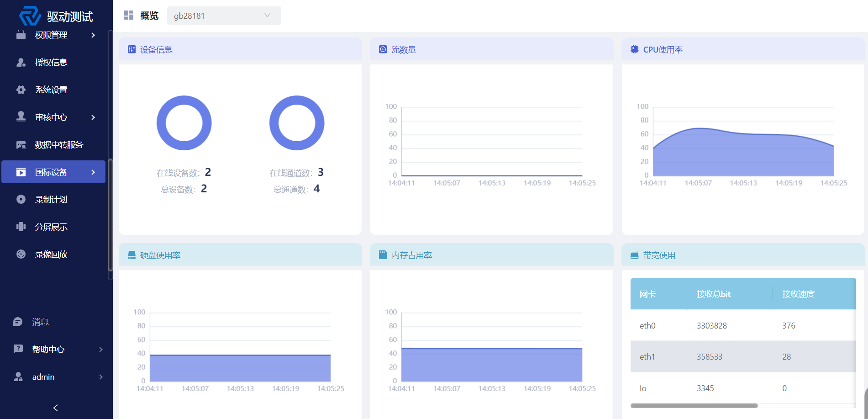Open 系统设置 menu item

pyautogui.click(x=53, y=90)
